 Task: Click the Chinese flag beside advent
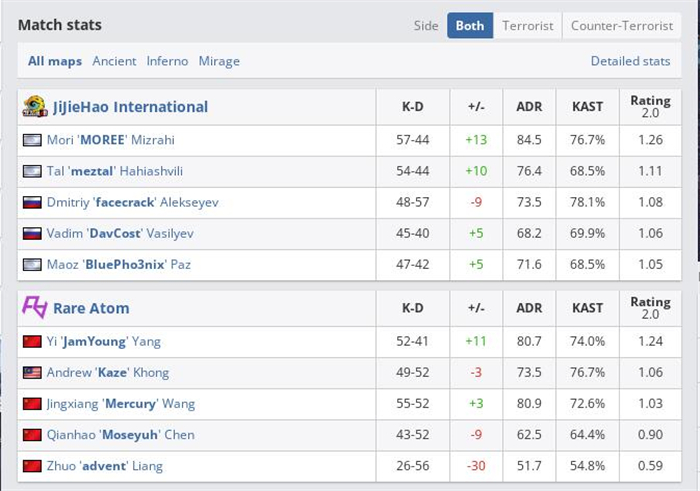[x=32, y=466]
